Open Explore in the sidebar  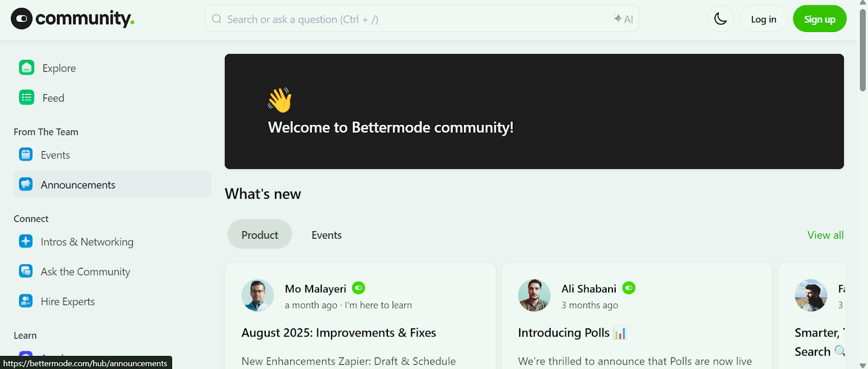112,68
